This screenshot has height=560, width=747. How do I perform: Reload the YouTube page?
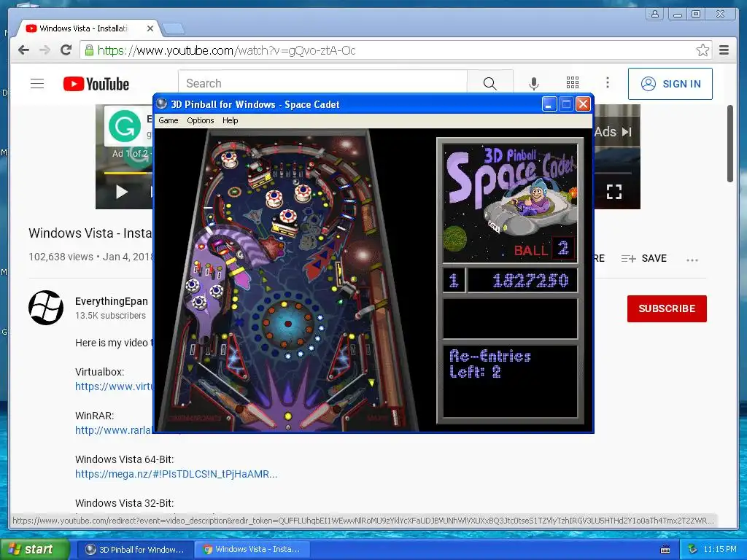(66, 50)
